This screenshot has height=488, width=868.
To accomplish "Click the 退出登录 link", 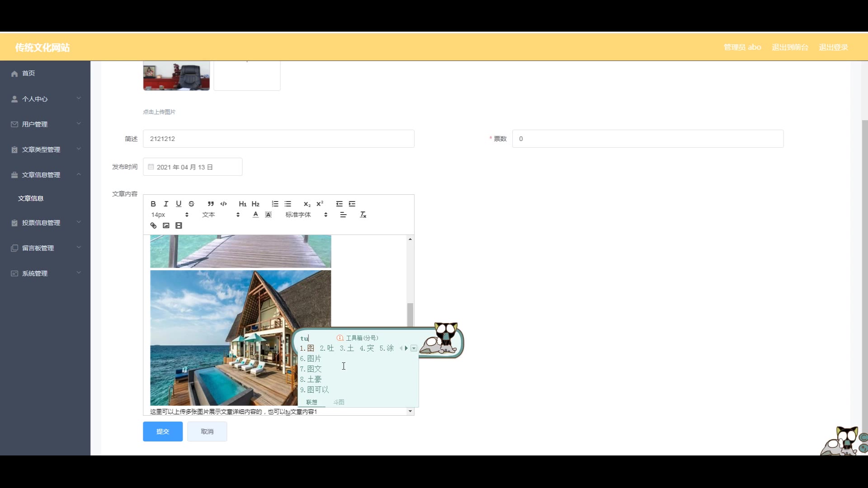I will point(833,47).
